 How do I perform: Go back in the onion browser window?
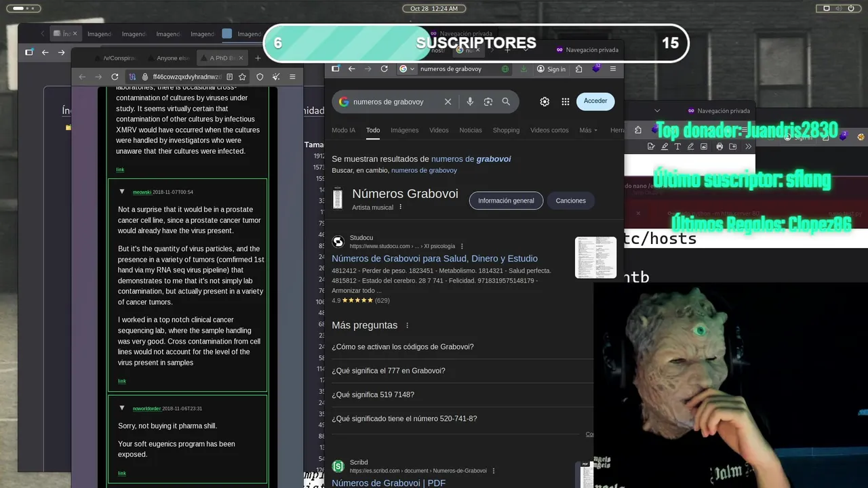coord(82,77)
